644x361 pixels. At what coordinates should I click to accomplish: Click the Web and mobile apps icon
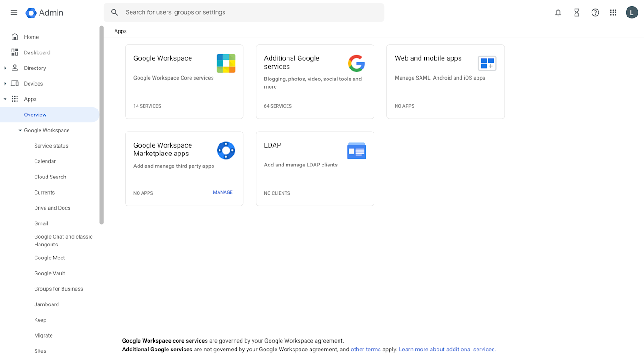coord(487,63)
